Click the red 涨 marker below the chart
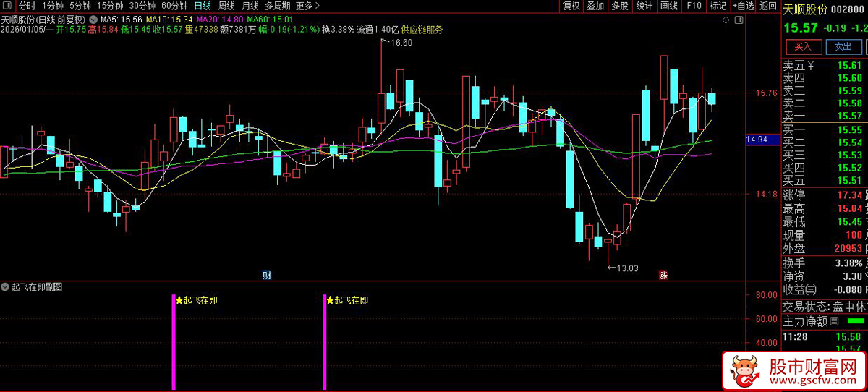 click(x=663, y=275)
